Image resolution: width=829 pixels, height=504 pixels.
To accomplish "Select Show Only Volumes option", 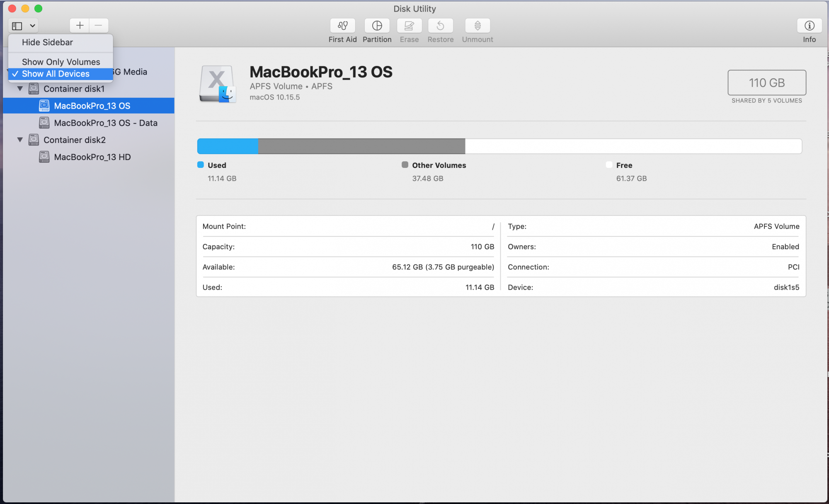I will [61, 61].
